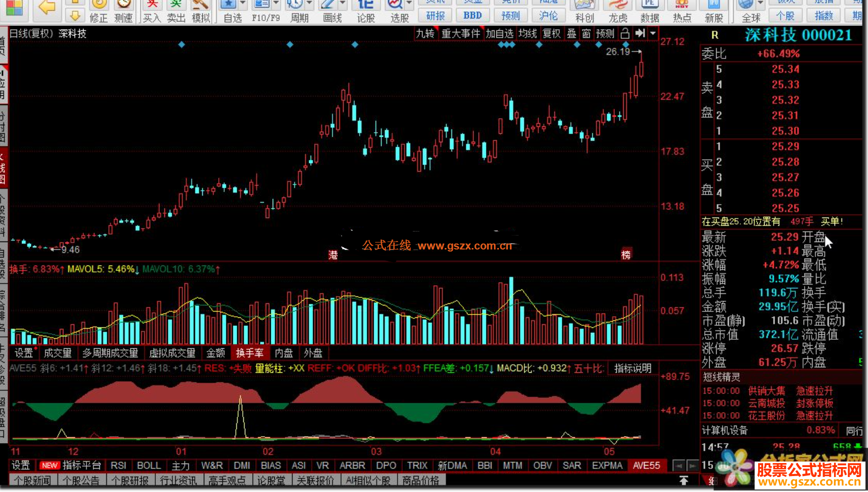Open 指标平台 indicator platform

(70, 465)
